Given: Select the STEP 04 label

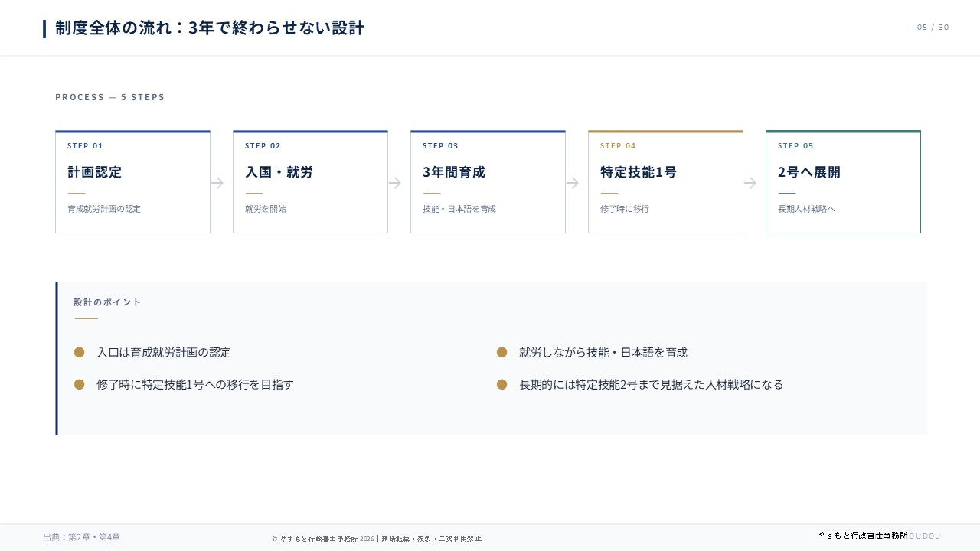Looking at the screenshot, I should pos(618,145).
